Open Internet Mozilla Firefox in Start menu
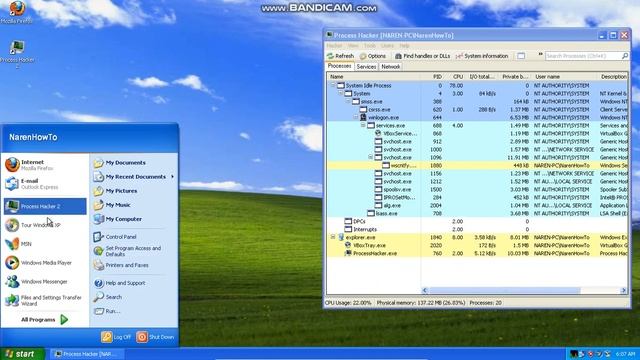The width and height of the screenshot is (640, 360). pos(45,165)
